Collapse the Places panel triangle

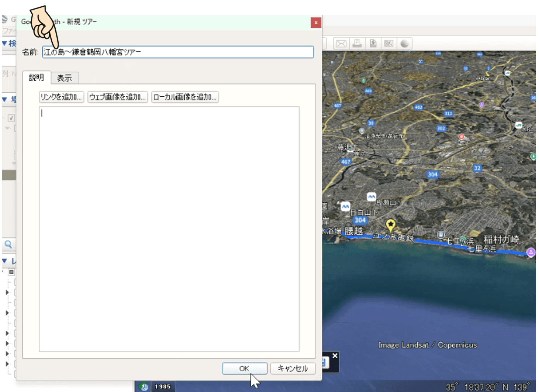tap(4, 100)
